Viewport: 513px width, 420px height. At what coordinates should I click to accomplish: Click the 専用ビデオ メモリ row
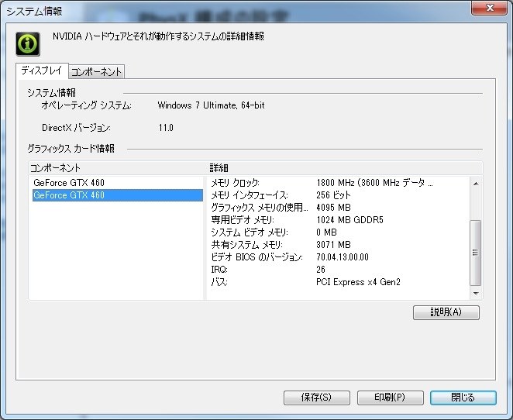(x=339, y=220)
